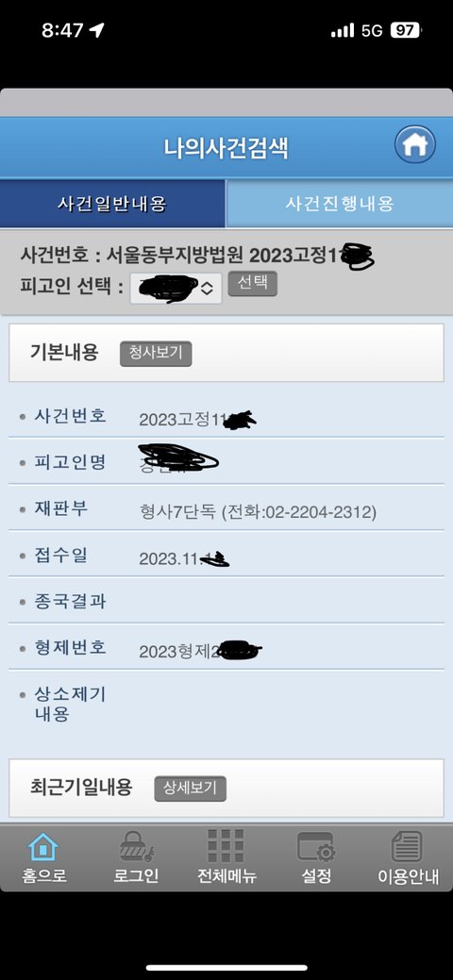
Task: Tap the court phone number 02-2204-2312
Action: 320,513
